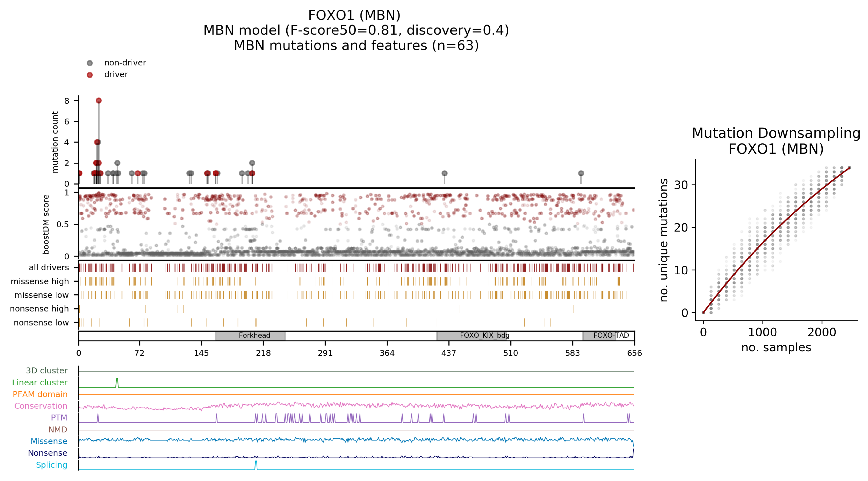Click the 'nonsense low' track label
868x481 pixels.
(41, 322)
